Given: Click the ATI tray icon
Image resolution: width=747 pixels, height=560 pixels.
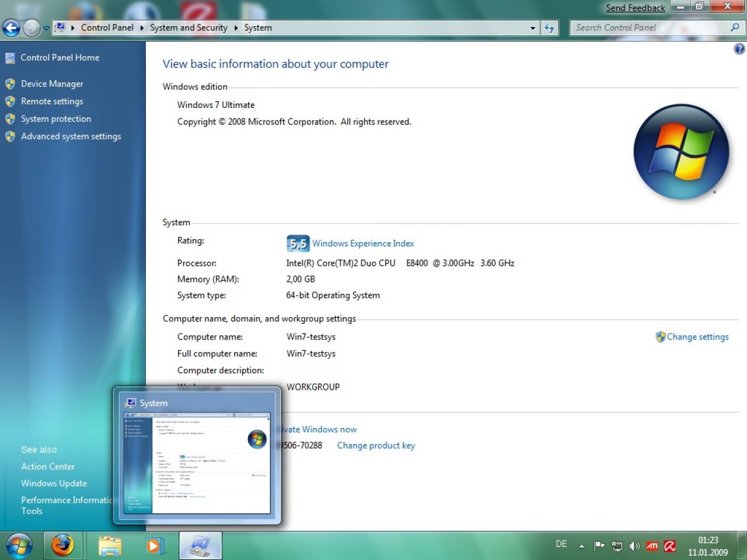Looking at the screenshot, I should [652, 546].
